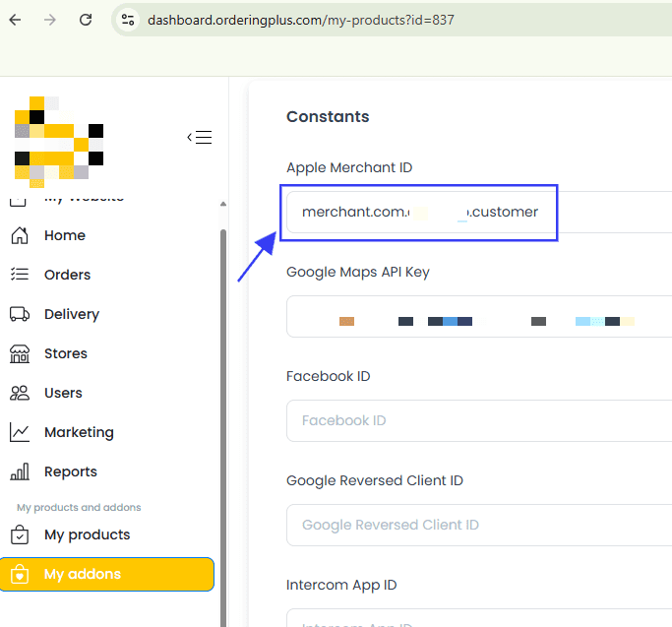The width and height of the screenshot is (672, 627).
Task: Focus the Google Reversed Client ID field
Action: tap(479, 525)
